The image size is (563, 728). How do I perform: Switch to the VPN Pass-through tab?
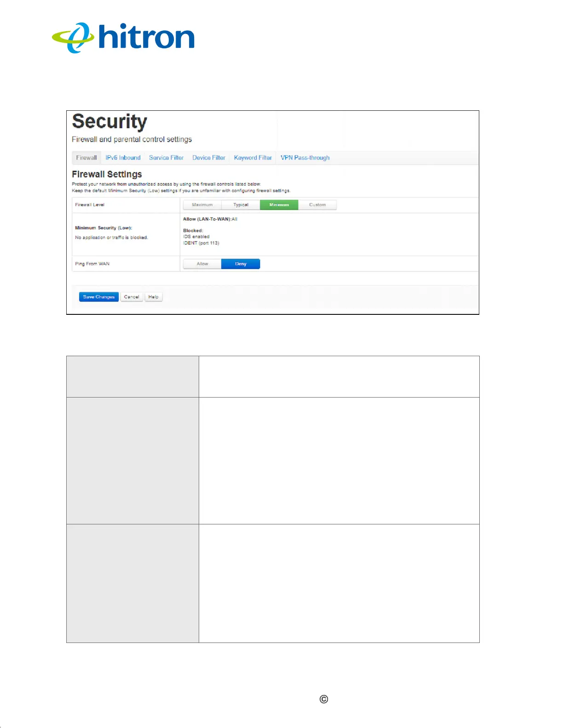point(305,158)
